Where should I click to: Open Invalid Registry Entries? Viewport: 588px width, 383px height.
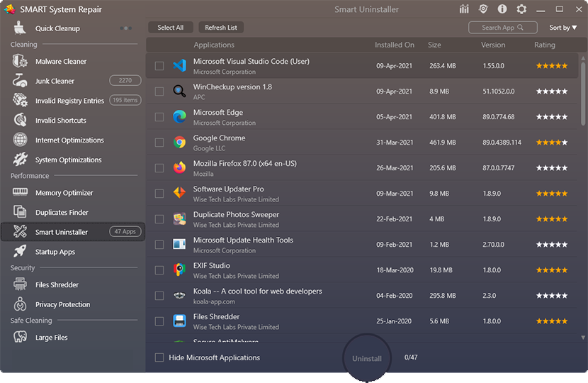(x=69, y=101)
